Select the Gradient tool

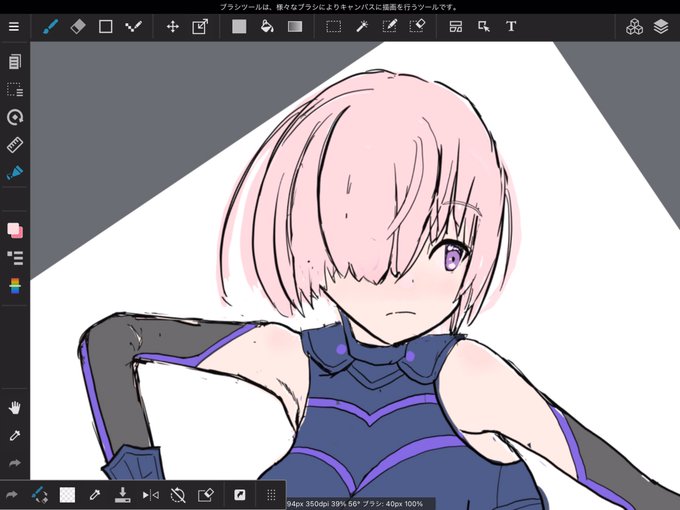click(295, 26)
